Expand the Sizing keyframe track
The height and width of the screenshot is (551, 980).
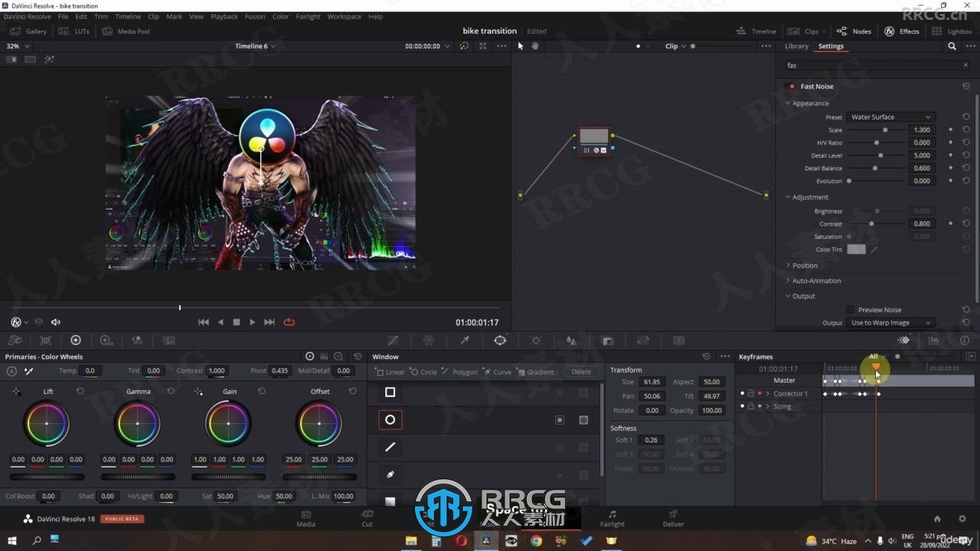[x=768, y=406]
